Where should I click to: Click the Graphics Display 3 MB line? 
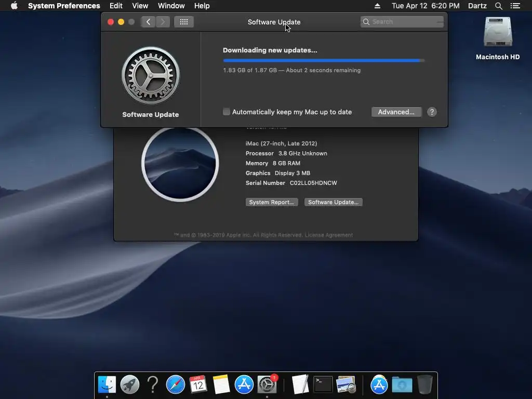pyautogui.click(x=278, y=173)
